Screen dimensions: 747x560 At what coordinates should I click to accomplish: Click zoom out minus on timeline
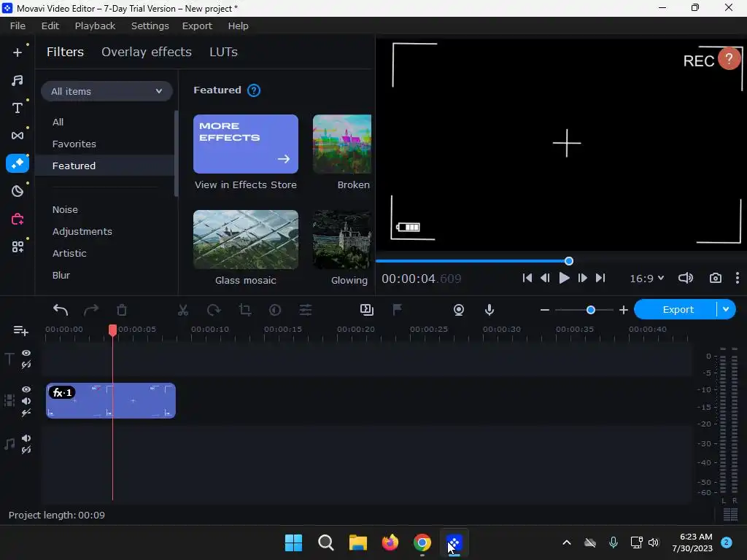click(x=545, y=310)
